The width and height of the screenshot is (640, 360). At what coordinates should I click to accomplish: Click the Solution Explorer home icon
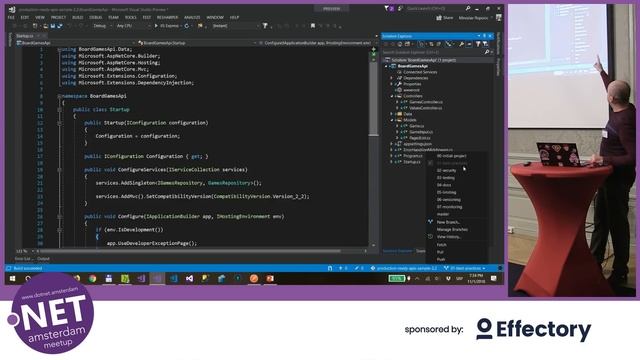click(400, 44)
